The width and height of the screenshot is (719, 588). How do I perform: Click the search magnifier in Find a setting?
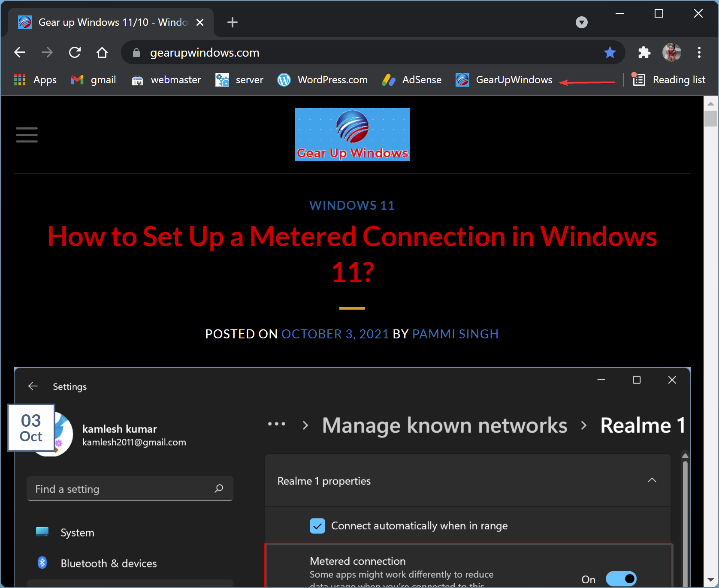(219, 488)
